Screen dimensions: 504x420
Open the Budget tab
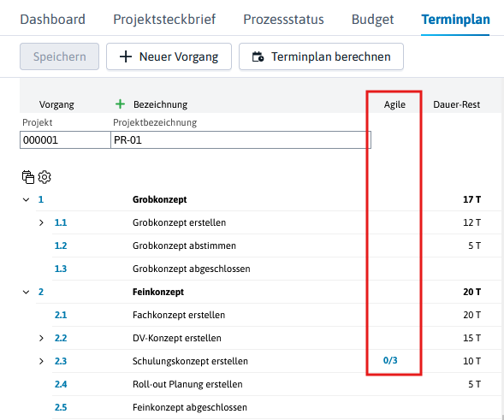pyautogui.click(x=372, y=20)
